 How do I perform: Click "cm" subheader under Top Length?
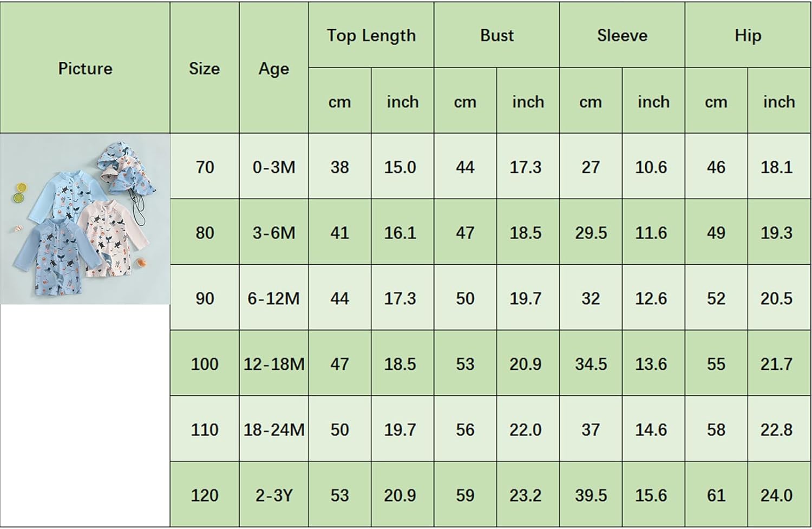point(339,102)
